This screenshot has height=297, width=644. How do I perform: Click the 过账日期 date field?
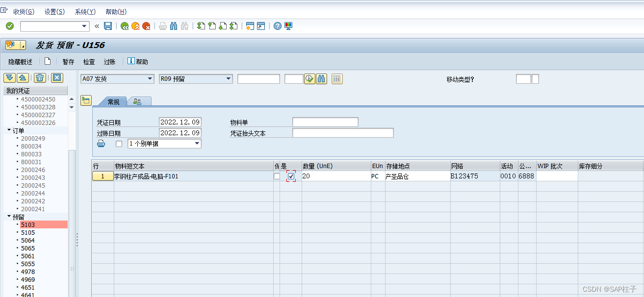tap(180, 133)
